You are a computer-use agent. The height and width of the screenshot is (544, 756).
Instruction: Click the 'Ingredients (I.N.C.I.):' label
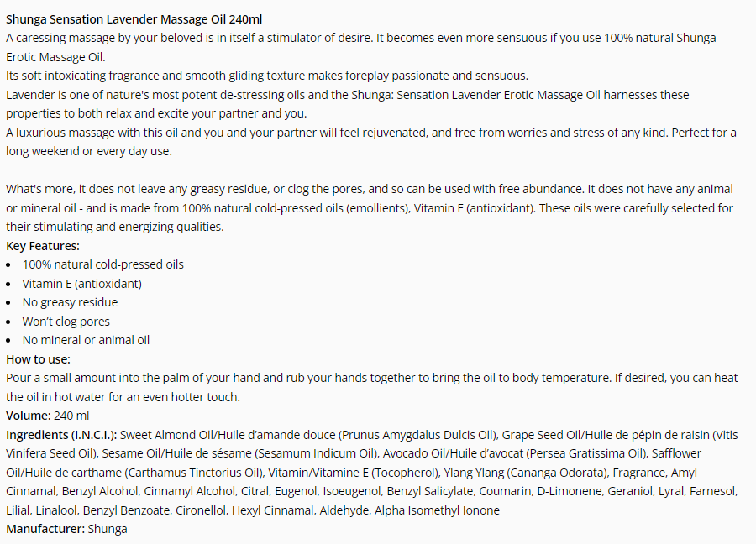click(61, 435)
